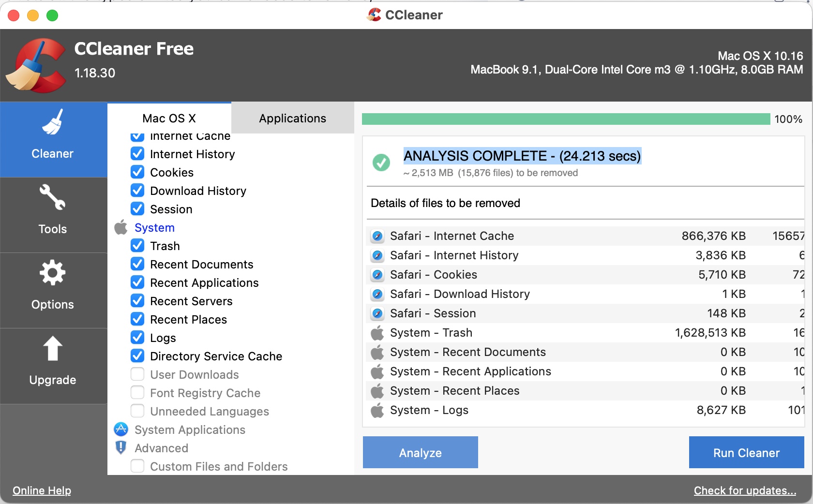The height and width of the screenshot is (504, 813).
Task: Select System - Recent Documents row text
Action: tap(468, 352)
